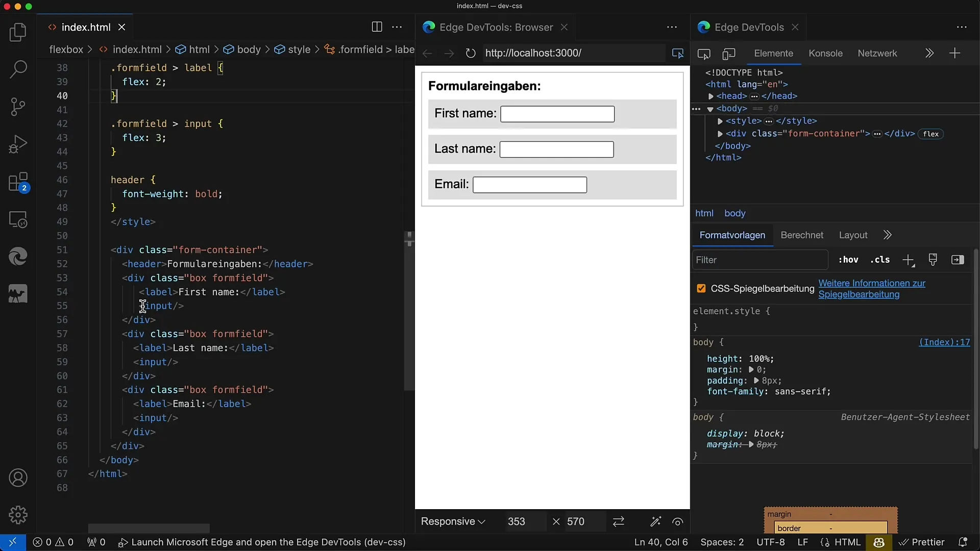Open the Microsoft Edge Tools activity icon
This screenshot has width=980, height=551.
[18, 257]
